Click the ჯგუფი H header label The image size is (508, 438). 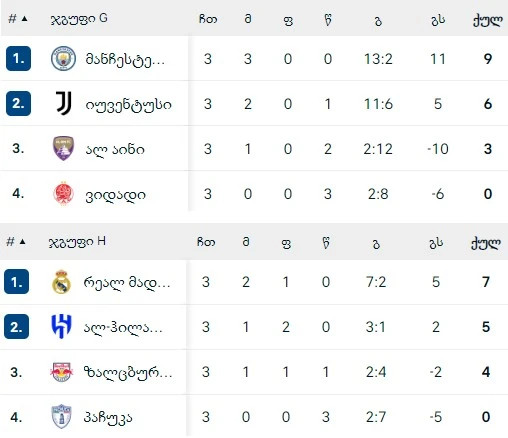click(x=77, y=242)
